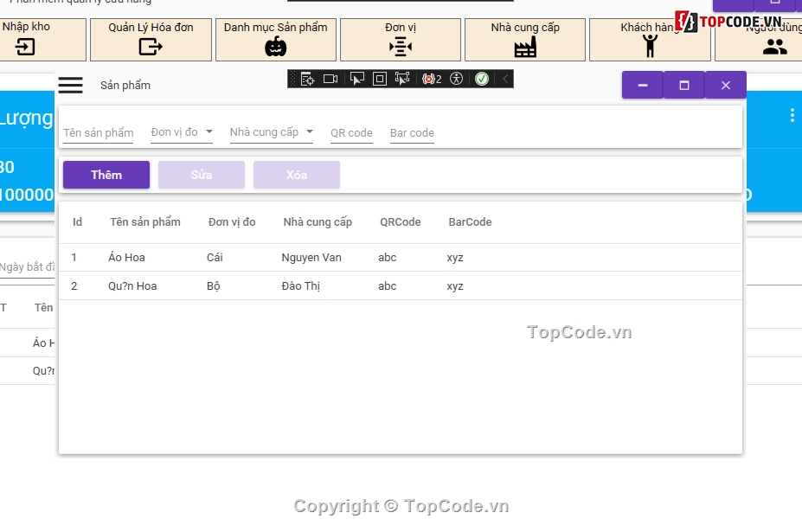Screen dimensions: 802x532
Task: Open the Đơn vị unit icon
Action: (x=400, y=47)
